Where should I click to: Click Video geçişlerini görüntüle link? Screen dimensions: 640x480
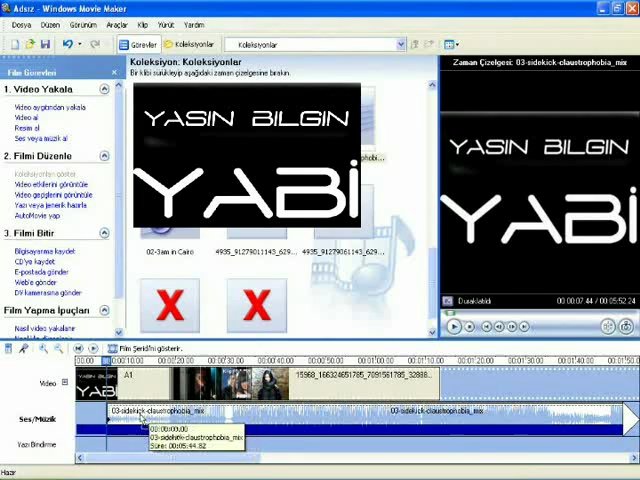(53, 195)
